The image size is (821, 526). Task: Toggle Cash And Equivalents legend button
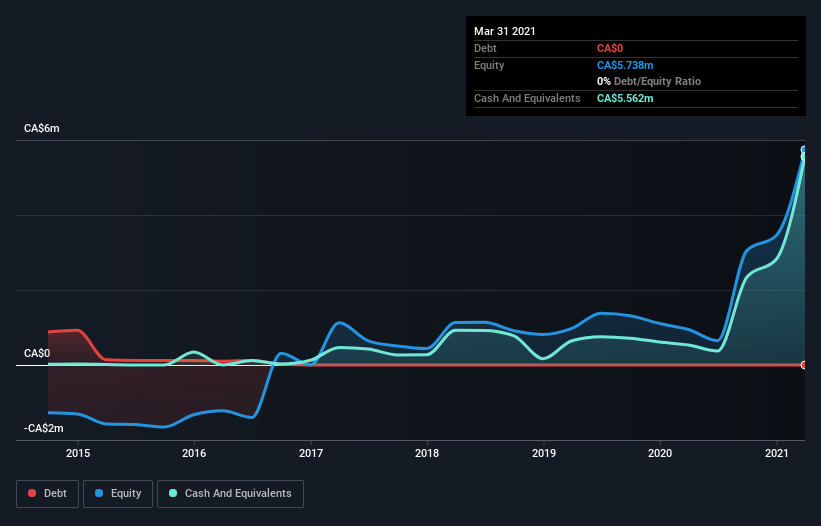point(230,494)
